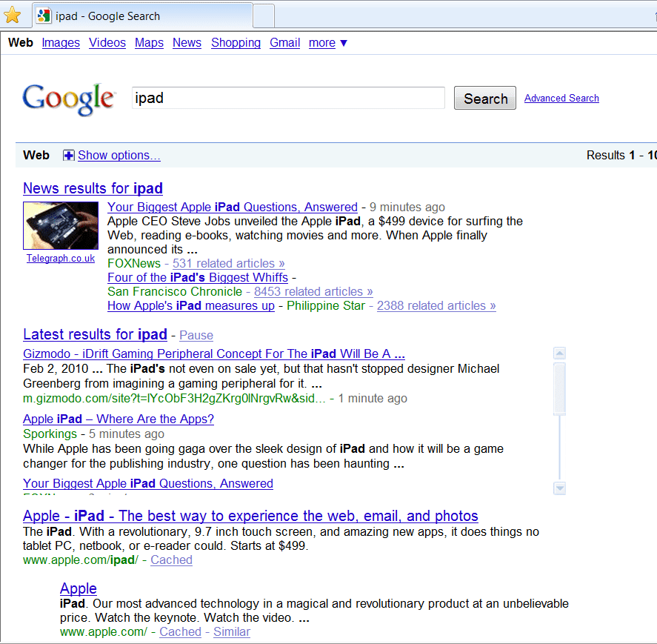Screen dimensions: 657x644
Task: Open Maps from the top bar
Action: tap(149, 43)
